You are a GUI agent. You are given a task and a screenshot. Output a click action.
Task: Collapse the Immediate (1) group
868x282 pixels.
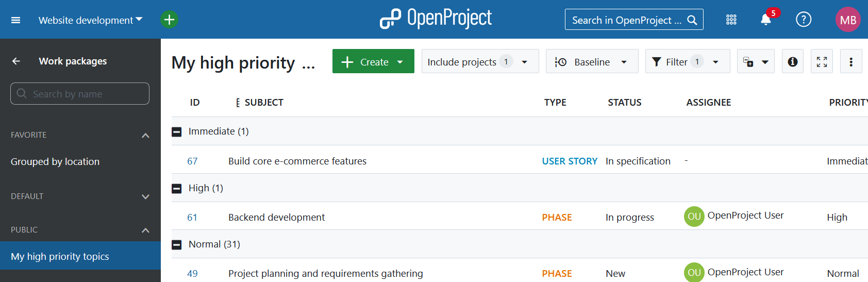pos(177,132)
